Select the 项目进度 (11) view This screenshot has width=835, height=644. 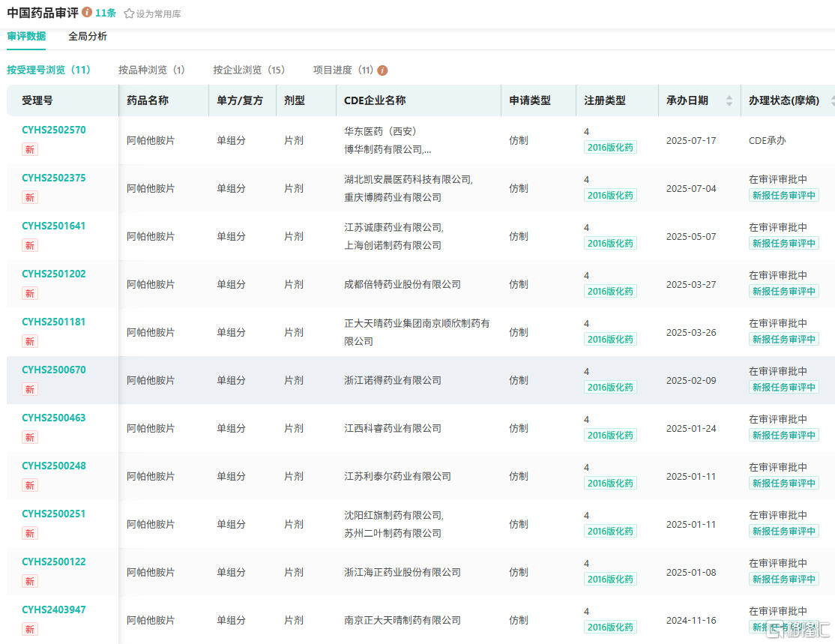click(x=343, y=70)
